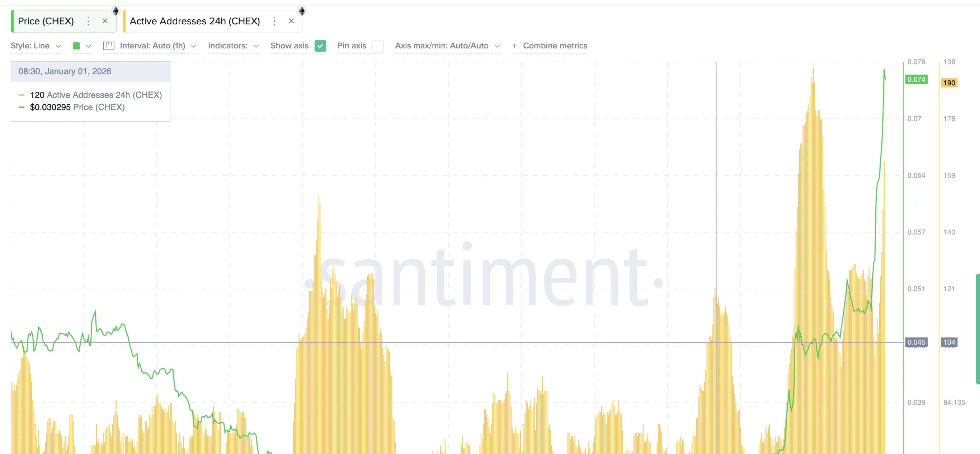Close the Active Addresses 24h (CHEX) metric
This screenshot has height=454, width=980.
tap(291, 21)
